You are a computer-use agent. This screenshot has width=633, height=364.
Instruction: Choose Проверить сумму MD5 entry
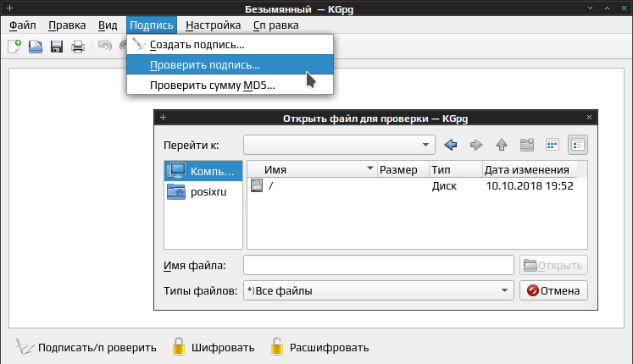(x=230, y=85)
